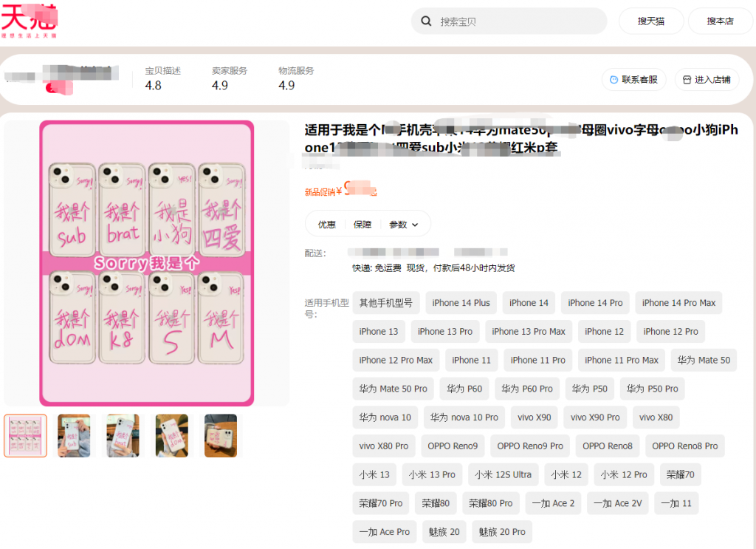Select 小米 13 model

374,474
